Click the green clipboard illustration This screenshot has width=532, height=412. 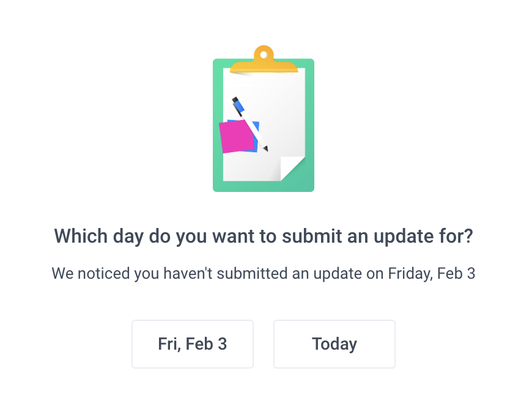(x=264, y=119)
